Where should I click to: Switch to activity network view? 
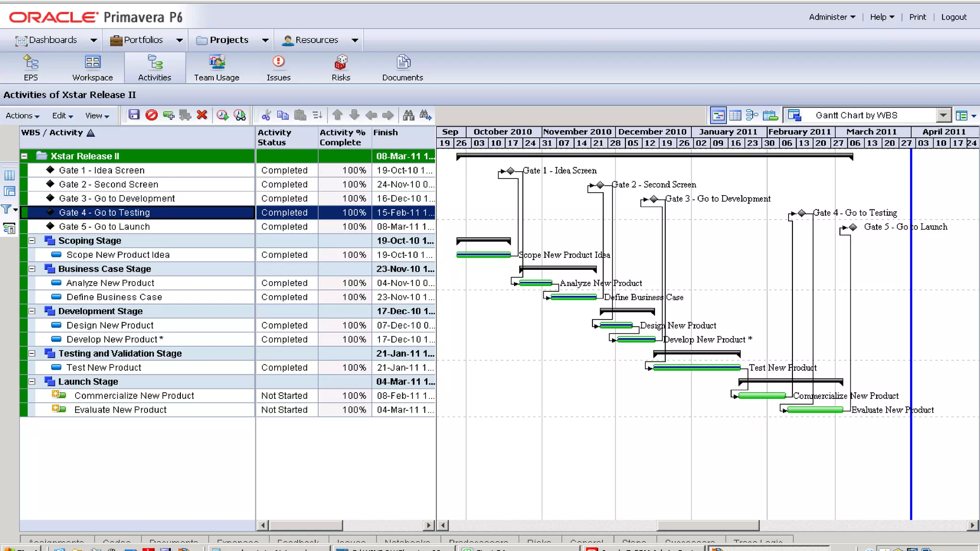click(x=752, y=115)
